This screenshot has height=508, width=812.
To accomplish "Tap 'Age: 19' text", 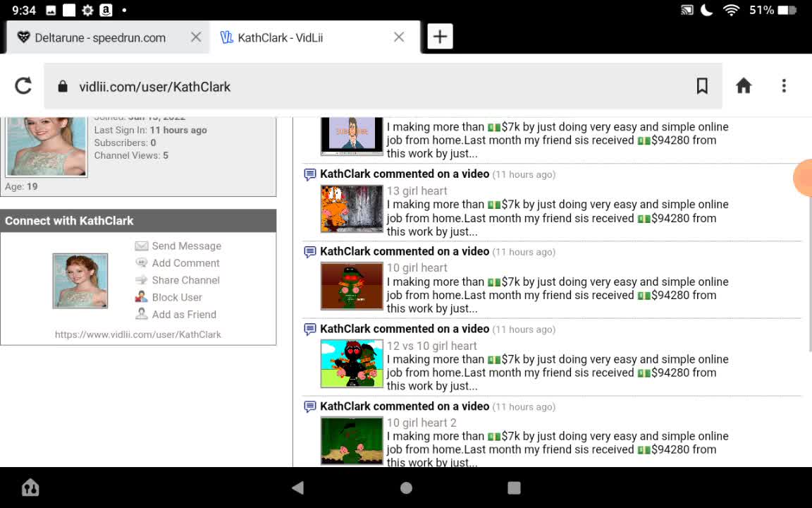I will [21, 186].
